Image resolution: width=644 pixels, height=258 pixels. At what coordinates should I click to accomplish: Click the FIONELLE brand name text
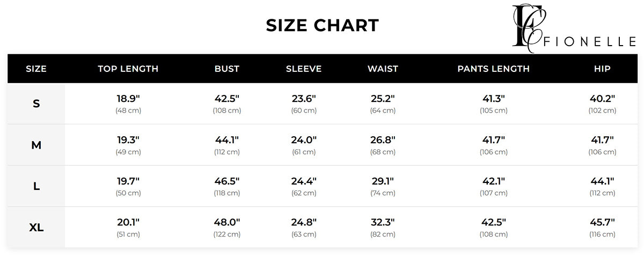click(x=590, y=43)
